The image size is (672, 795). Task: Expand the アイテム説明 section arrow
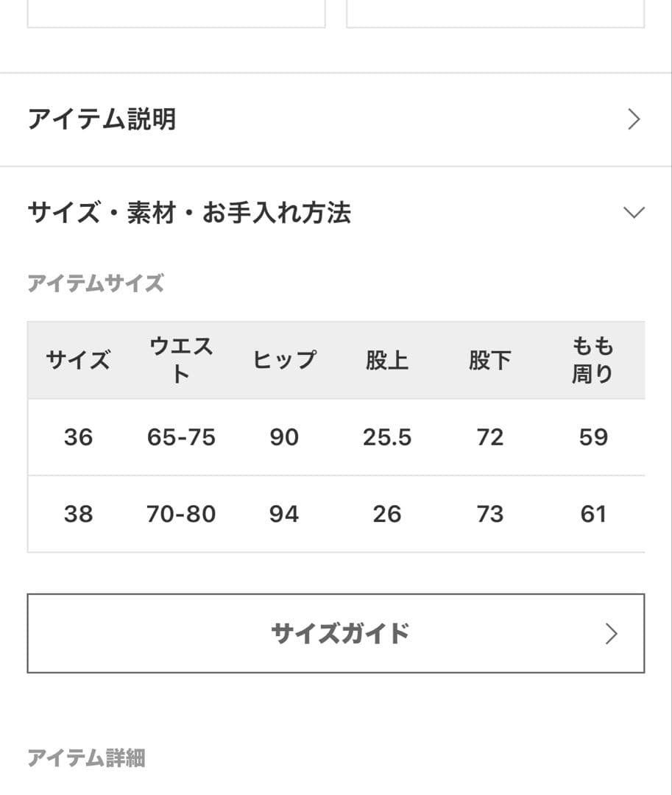point(633,119)
